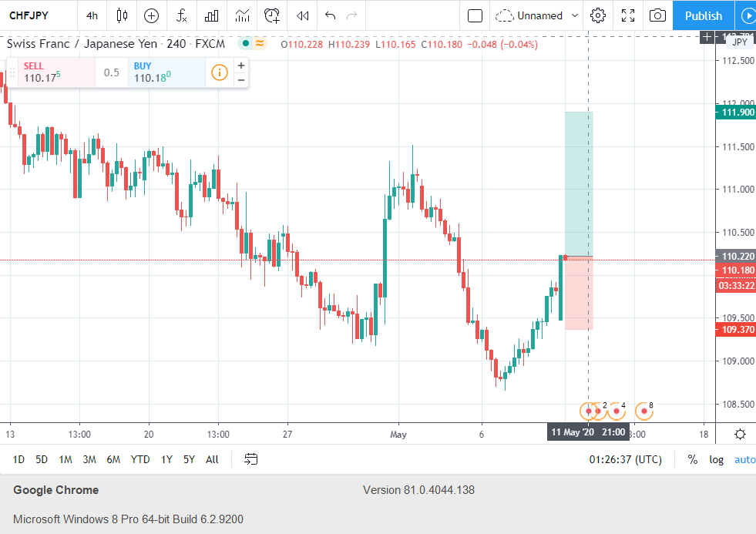
Task: Select the 3M date range
Action: [89, 459]
